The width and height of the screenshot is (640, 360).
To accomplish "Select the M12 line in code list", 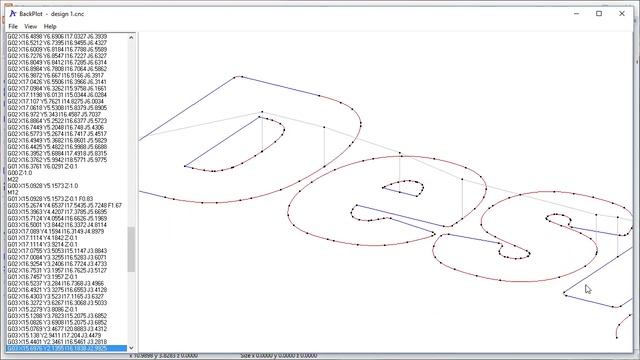I will (13, 192).
